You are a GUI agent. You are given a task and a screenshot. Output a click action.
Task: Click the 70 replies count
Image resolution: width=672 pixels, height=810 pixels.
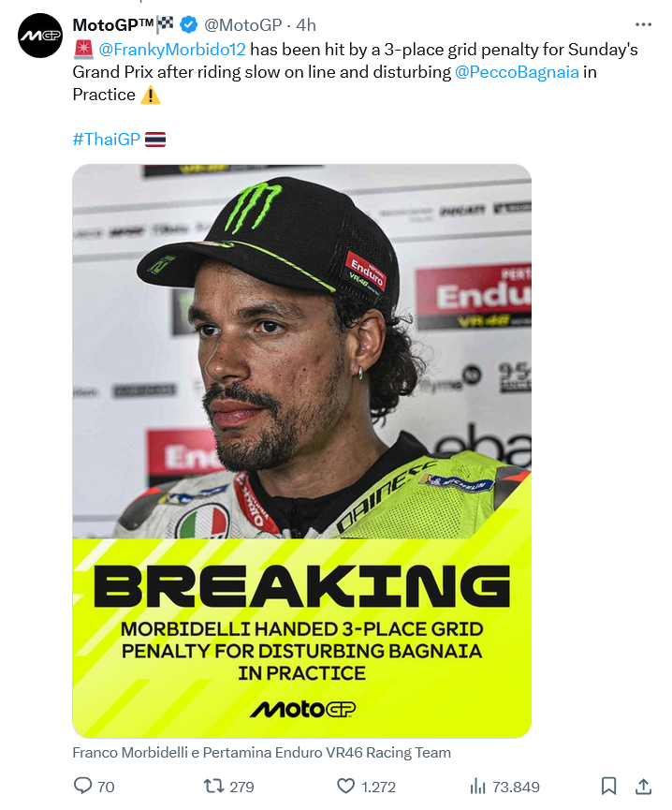106,787
